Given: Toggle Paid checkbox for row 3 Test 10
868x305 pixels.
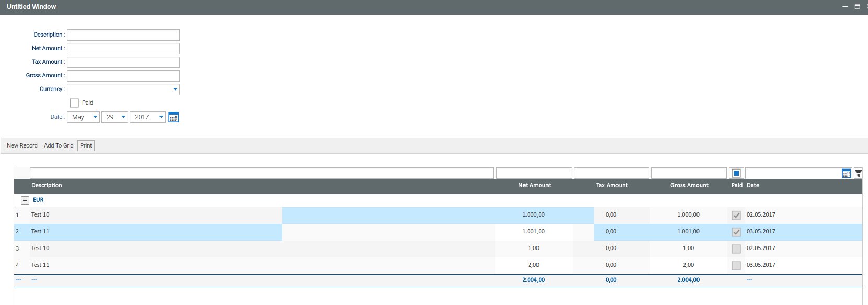Looking at the screenshot, I should [736, 249].
